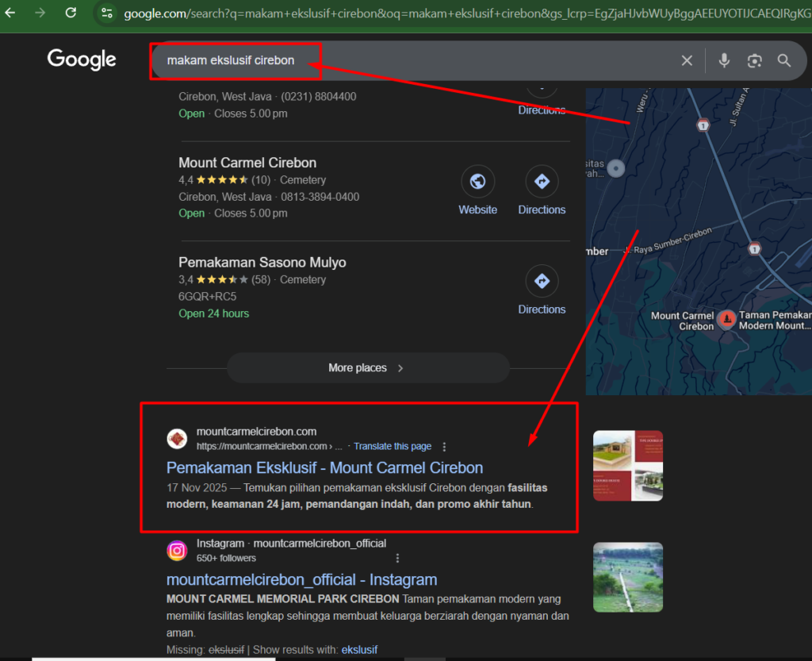The height and width of the screenshot is (661, 812).
Task: Click Translate this page link
Action: [x=393, y=447]
